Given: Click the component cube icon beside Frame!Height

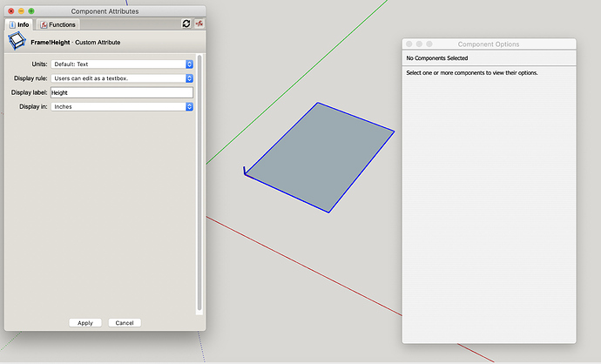Looking at the screenshot, I should pos(17,41).
